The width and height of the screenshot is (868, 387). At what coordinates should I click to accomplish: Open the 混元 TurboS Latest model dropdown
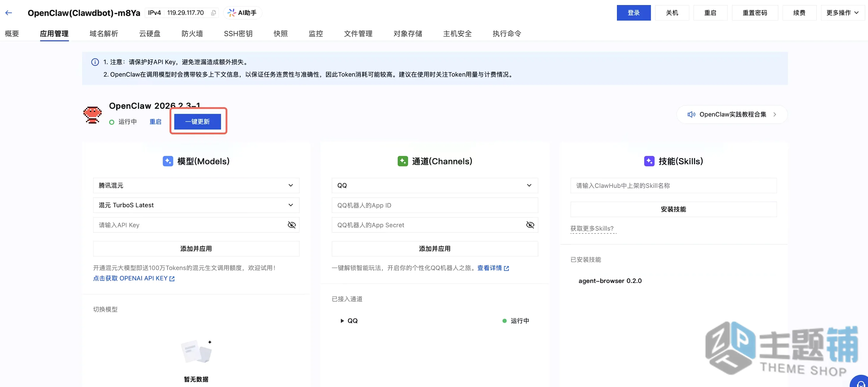(x=196, y=205)
